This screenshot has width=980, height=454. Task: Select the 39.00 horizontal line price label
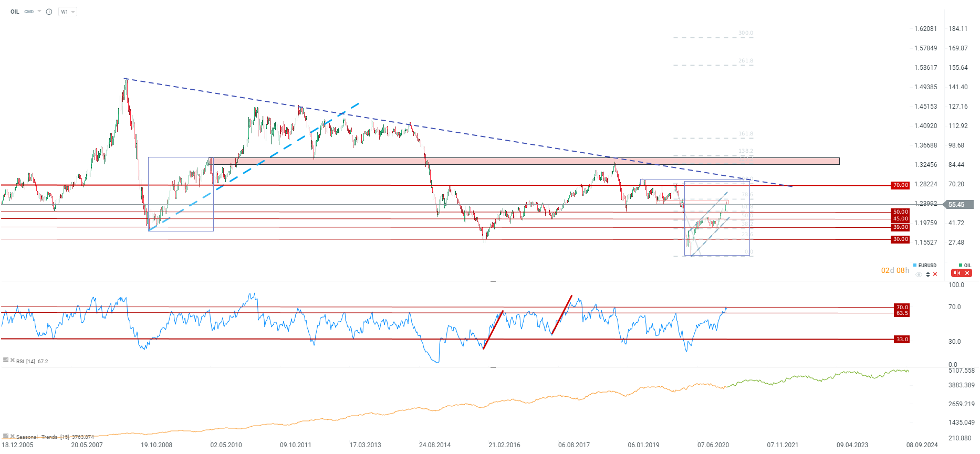[900, 227]
